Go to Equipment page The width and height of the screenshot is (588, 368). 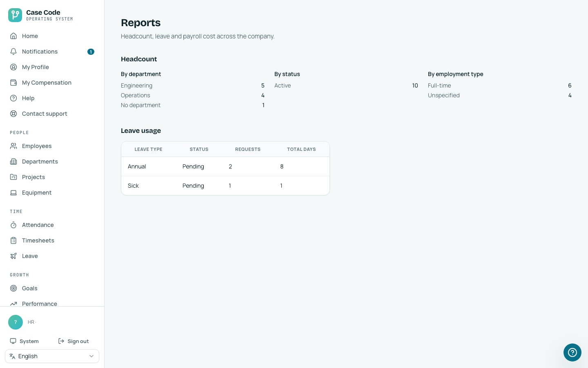point(52,193)
